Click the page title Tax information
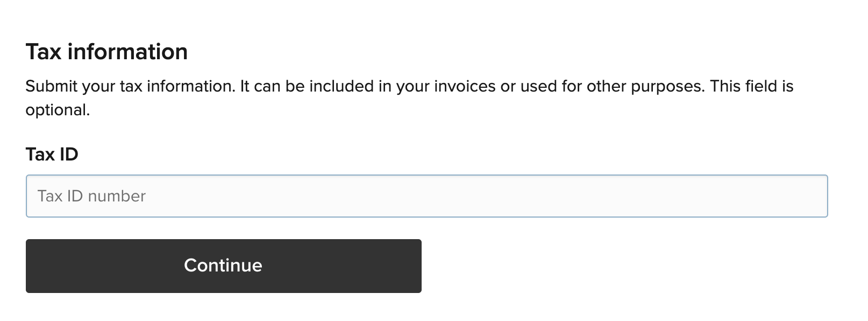The width and height of the screenshot is (868, 321). click(x=107, y=51)
